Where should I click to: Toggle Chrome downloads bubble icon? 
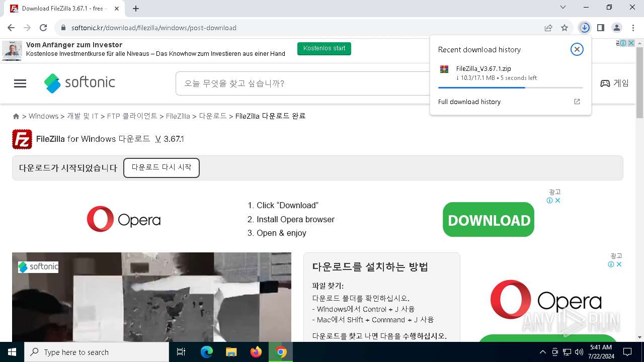(585, 28)
